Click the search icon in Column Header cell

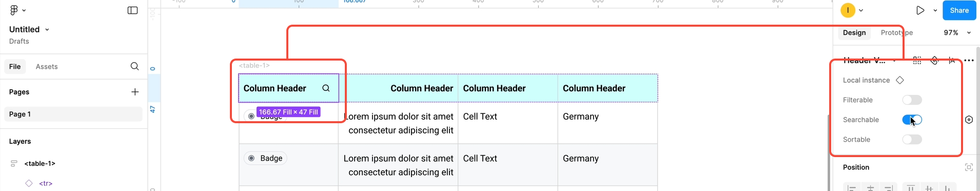(x=326, y=88)
